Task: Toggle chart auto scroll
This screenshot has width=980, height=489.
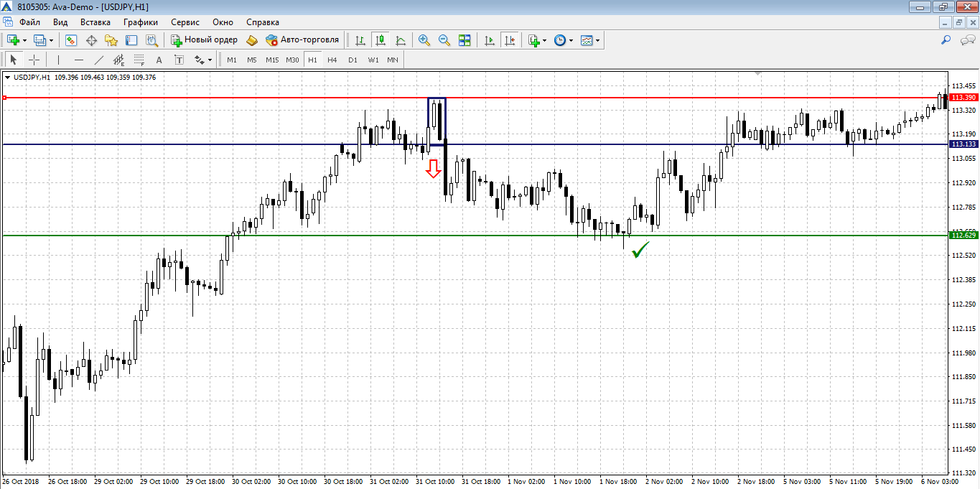Action: tap(490, 40)
